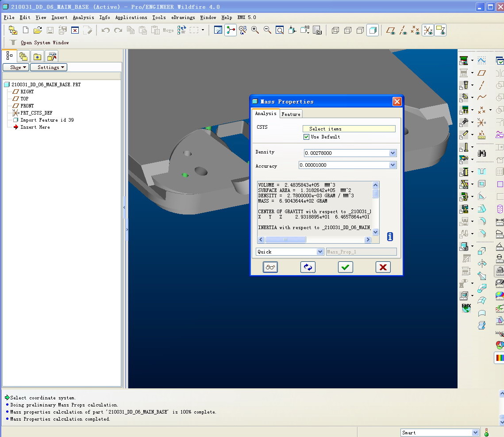This screenshot has height=437, width=504.
Task: Click results horizontal scroll right arrow
Action: [x=368, y=239]
